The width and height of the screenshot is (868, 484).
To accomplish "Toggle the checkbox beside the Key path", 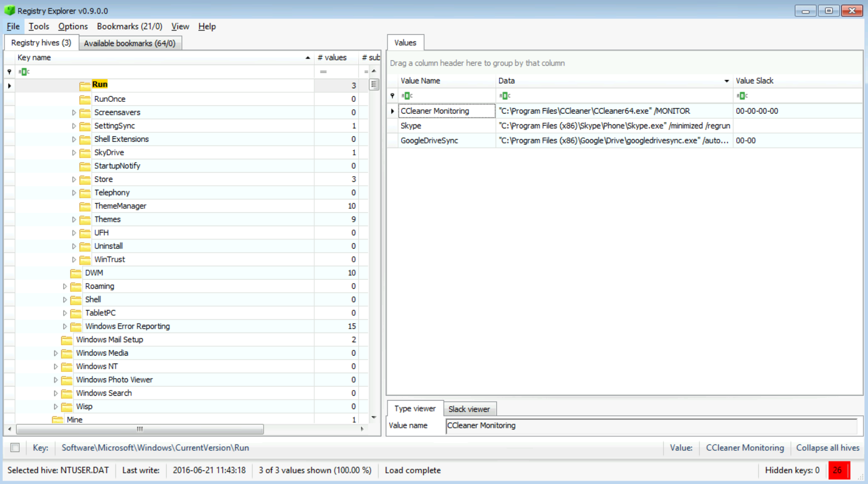I will click(15, 448).
